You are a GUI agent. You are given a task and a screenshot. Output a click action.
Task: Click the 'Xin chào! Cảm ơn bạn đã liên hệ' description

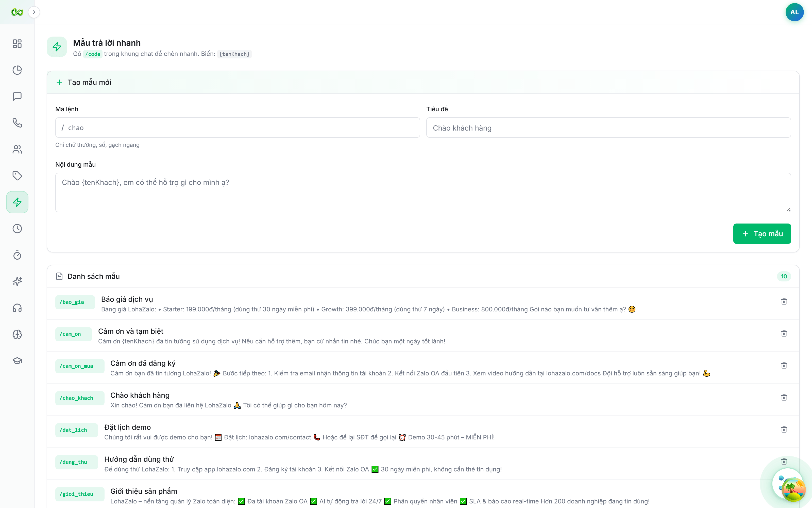tap(228, 406)
